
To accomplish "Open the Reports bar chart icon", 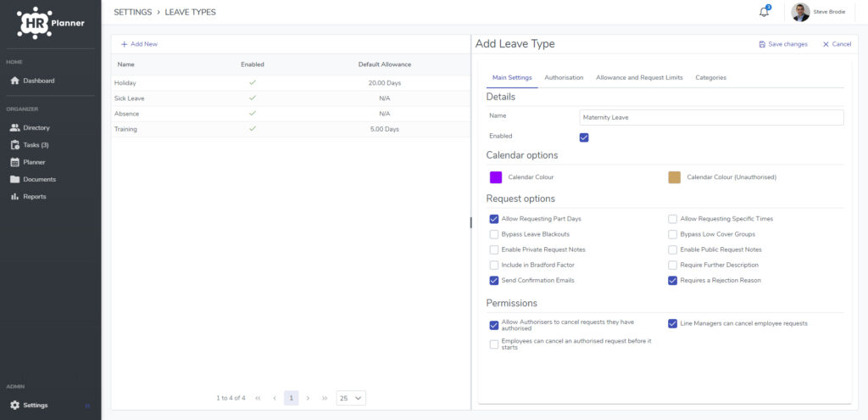I will 15,197.
